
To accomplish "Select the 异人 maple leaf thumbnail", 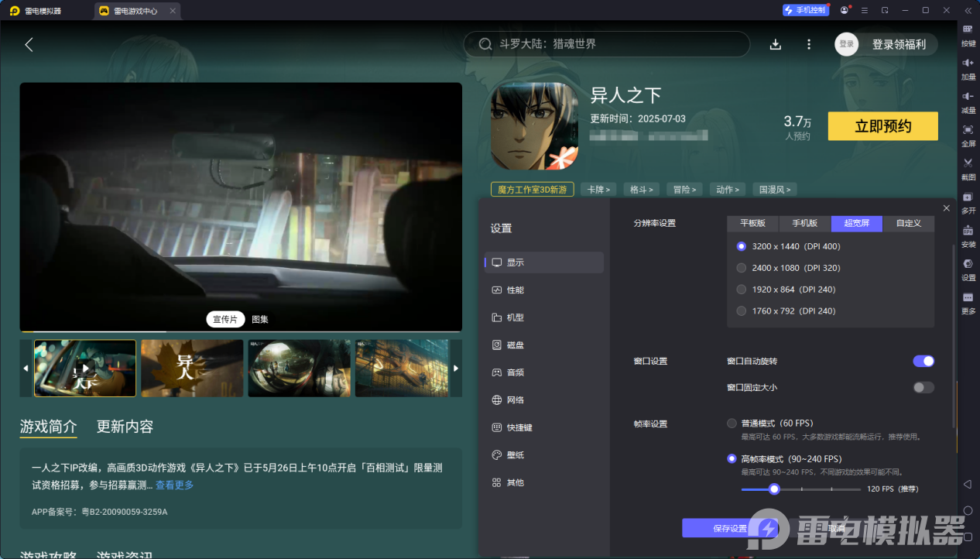I will (x=192, y=369).
